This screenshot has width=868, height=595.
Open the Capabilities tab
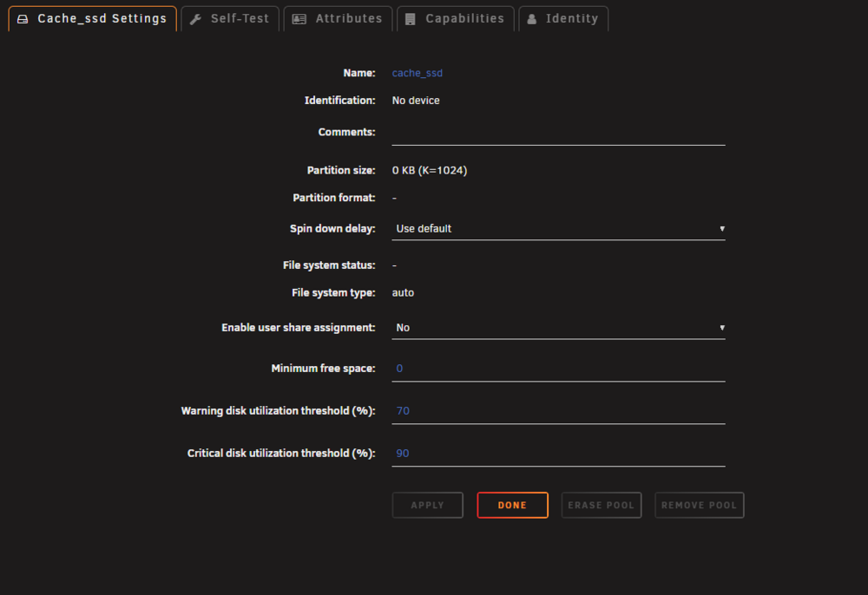point(456,19)
